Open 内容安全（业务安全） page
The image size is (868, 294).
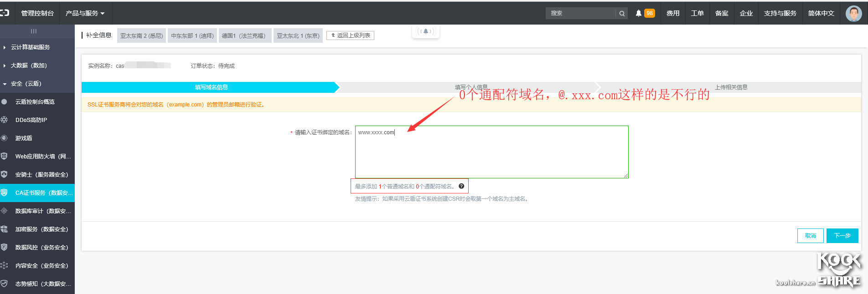pos(41,266)
